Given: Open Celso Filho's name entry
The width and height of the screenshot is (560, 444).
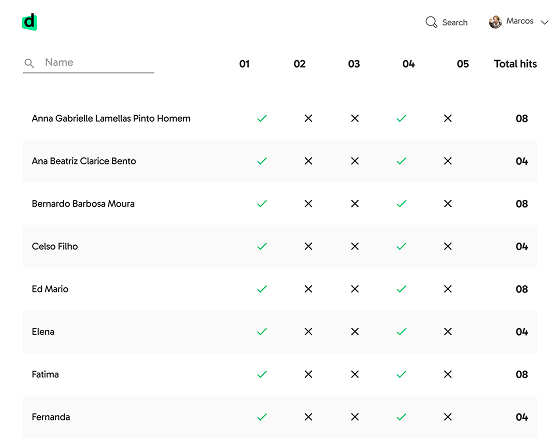Looking at the screenshot, I should point(55,246).
